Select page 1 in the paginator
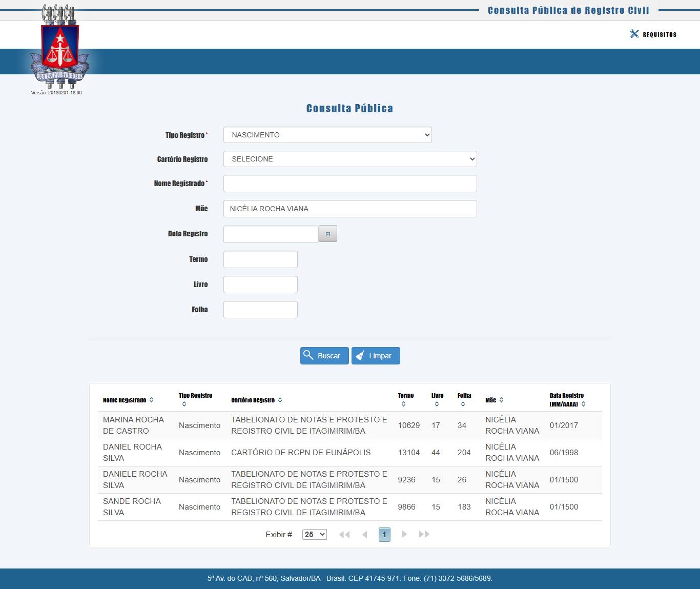The image size is (700, 589). (384, 534)
